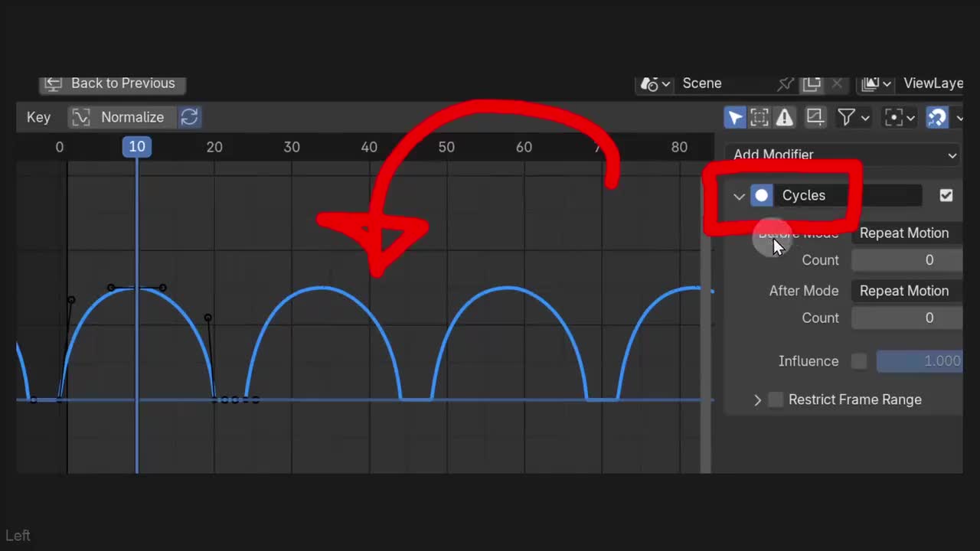Image resolution: width=980 pixels, height=551 pixels.
Task: Expand the Restrict Frame Range section
Action: point(757,399)
